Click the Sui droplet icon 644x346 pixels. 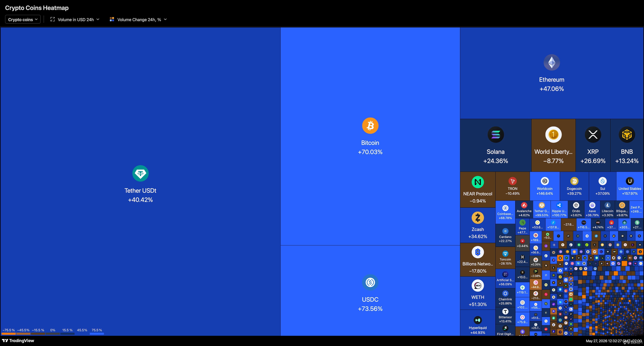[x=602, y=181]
